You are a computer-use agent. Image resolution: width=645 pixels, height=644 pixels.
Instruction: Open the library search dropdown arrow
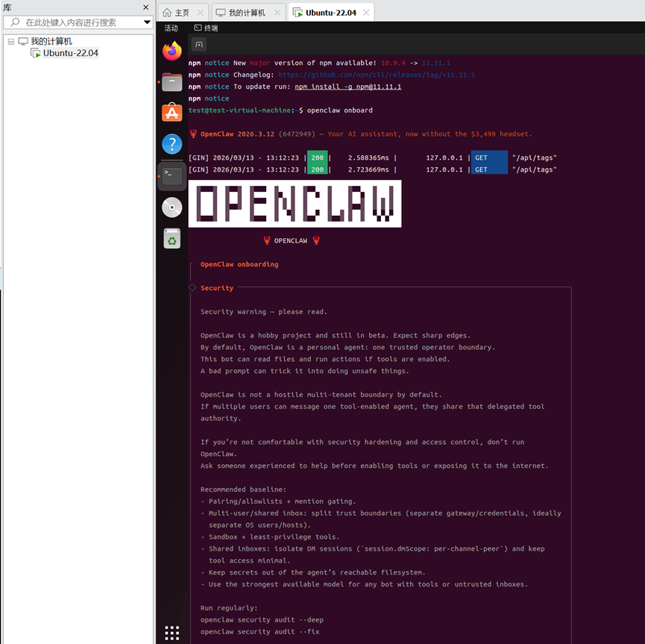tap(147, 22)
